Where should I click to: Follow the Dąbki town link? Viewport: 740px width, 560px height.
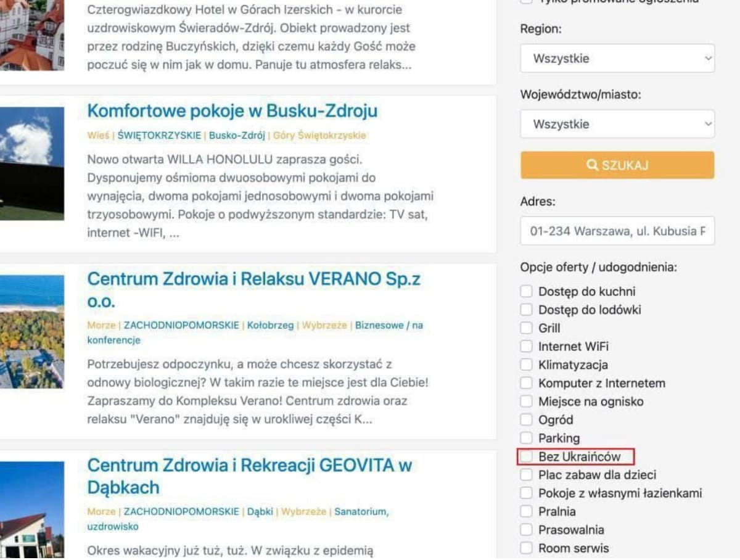coord(260,511)
